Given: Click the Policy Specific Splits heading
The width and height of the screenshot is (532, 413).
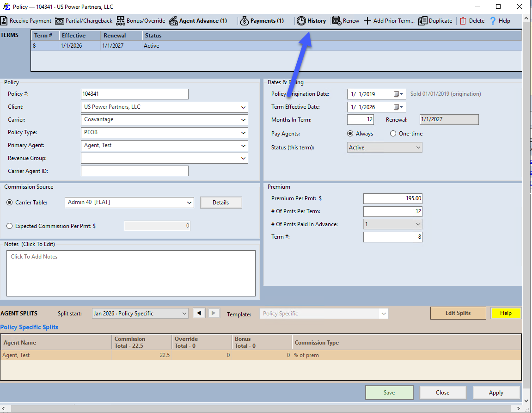Looking at the screenshot, I should (x=29, y=327).
